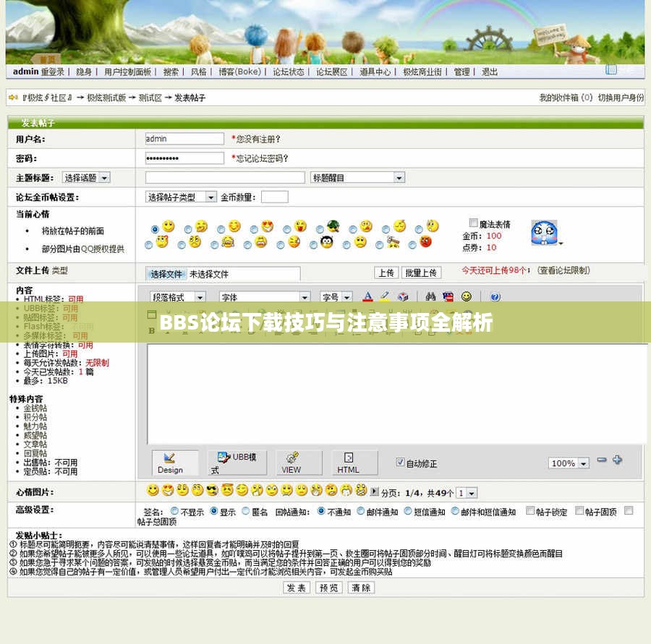Insert first smiley in the 心情图片 row
Viewport: 651px width, 644px height.
point(153,490)
